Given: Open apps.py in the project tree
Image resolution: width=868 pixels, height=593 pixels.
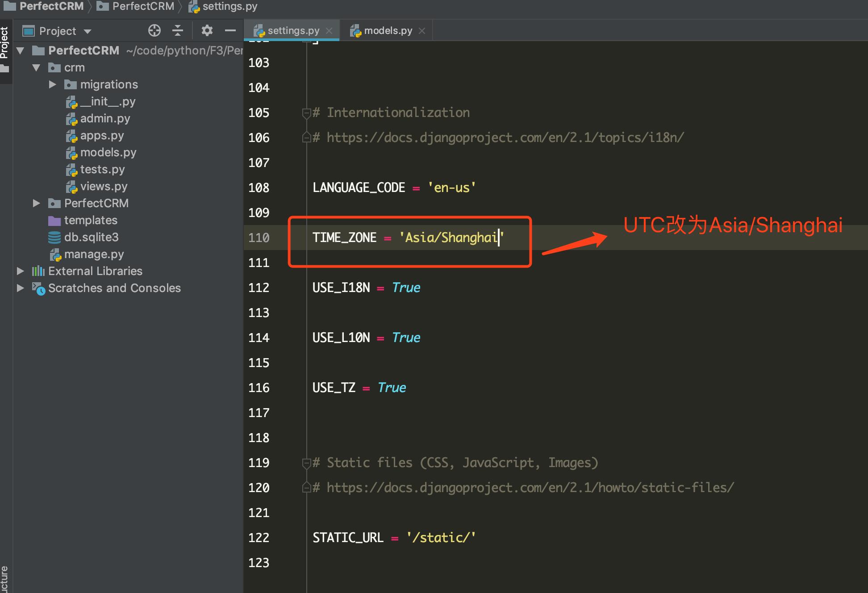Looking at the screenshot, I should [x=102, y=135].
